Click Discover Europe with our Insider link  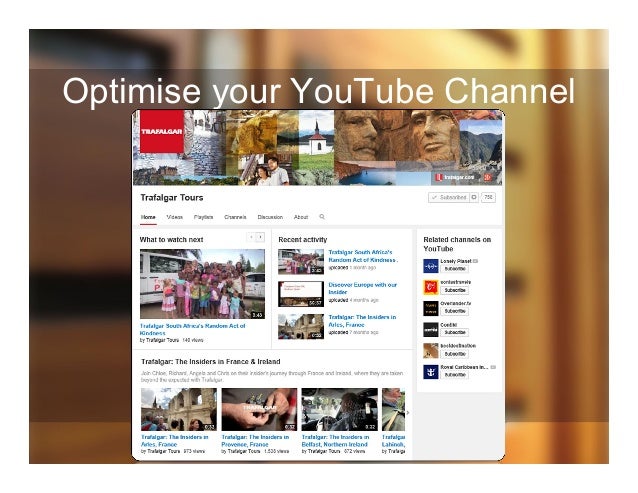coord(363,288)
